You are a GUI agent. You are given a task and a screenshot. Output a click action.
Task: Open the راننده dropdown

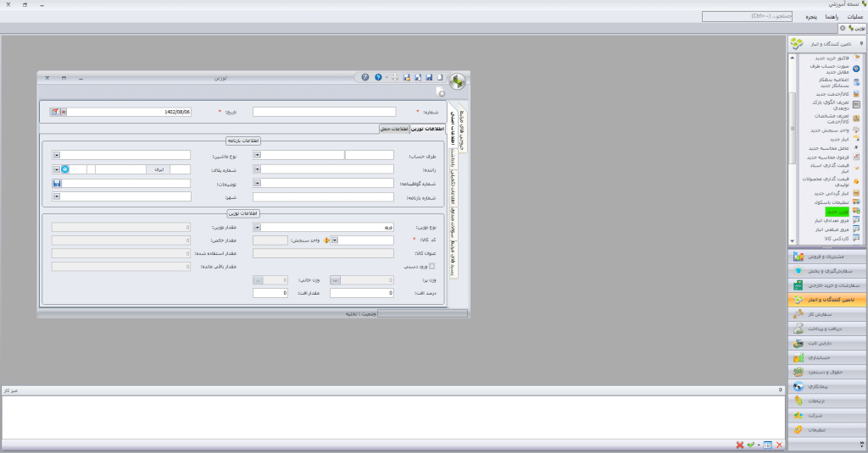[x=257, y=169]
